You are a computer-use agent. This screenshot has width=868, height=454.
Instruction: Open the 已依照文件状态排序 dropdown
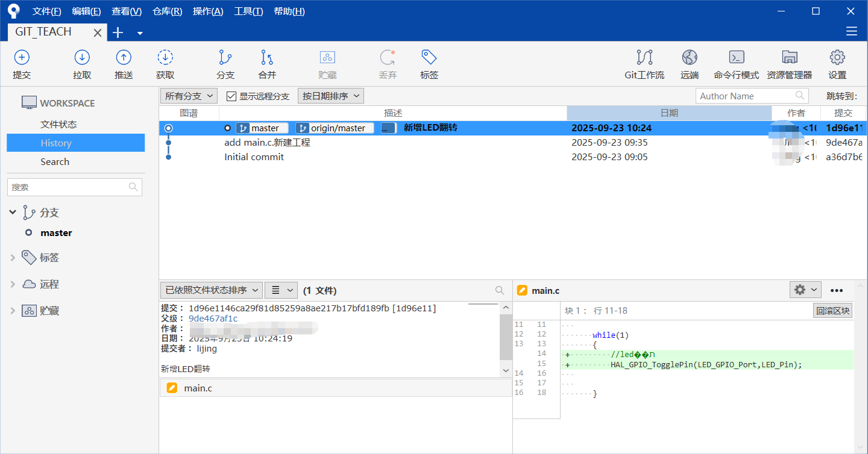(211, 290)
